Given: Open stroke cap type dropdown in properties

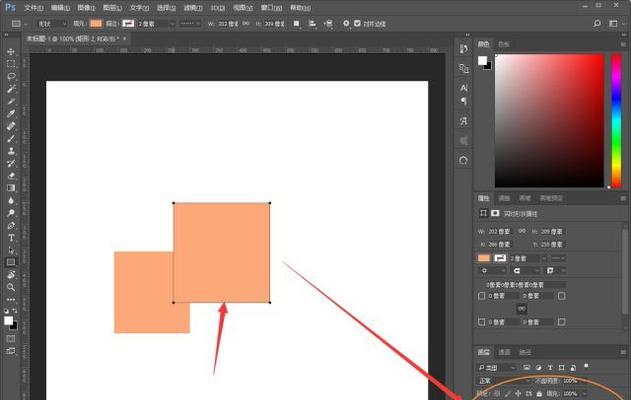Looking at the screenshot, I should coord(524,270).
